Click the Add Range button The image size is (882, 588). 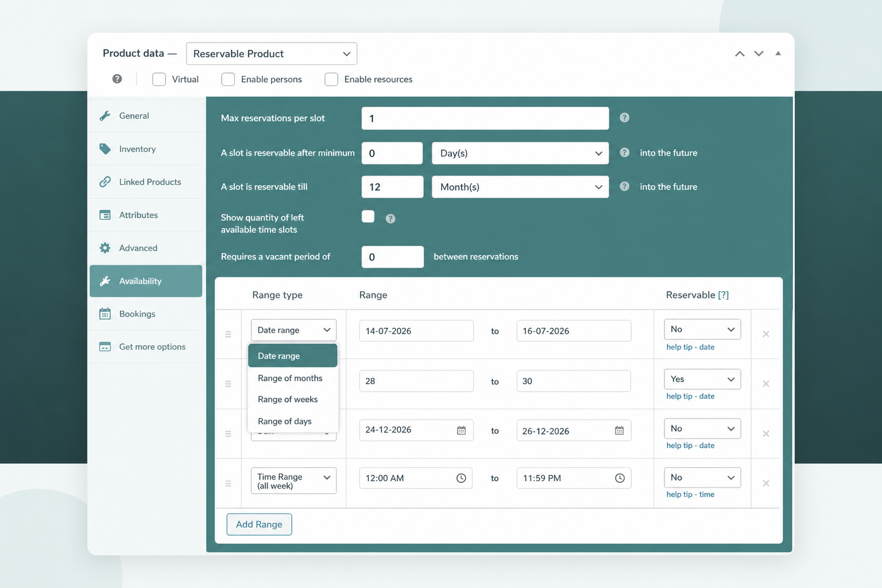coord(259,524)
